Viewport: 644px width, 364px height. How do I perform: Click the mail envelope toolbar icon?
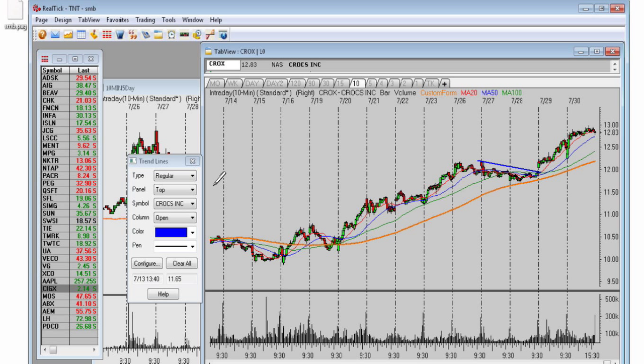click(55, 35)
